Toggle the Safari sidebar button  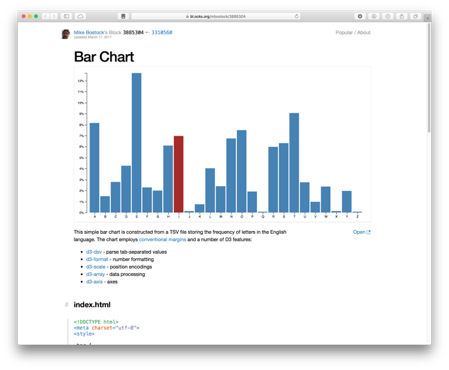pyautogui.click(x=66, y=16)
